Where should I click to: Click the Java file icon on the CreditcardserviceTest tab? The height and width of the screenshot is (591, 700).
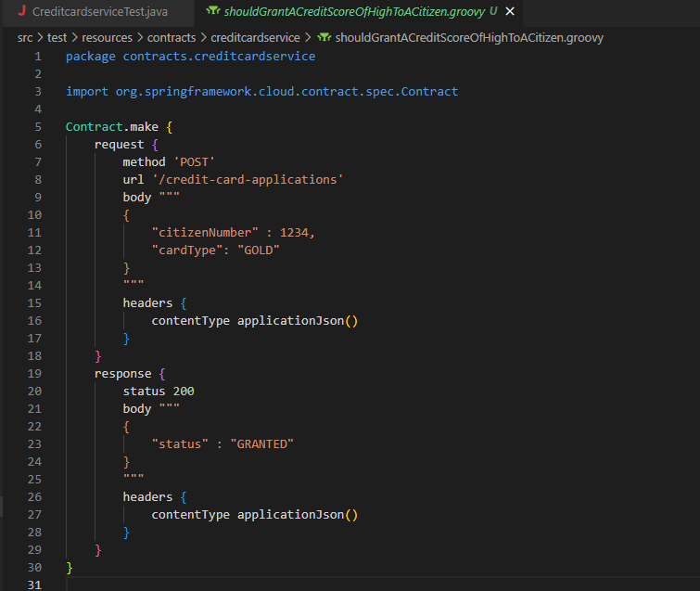click(x=21, y=11)
